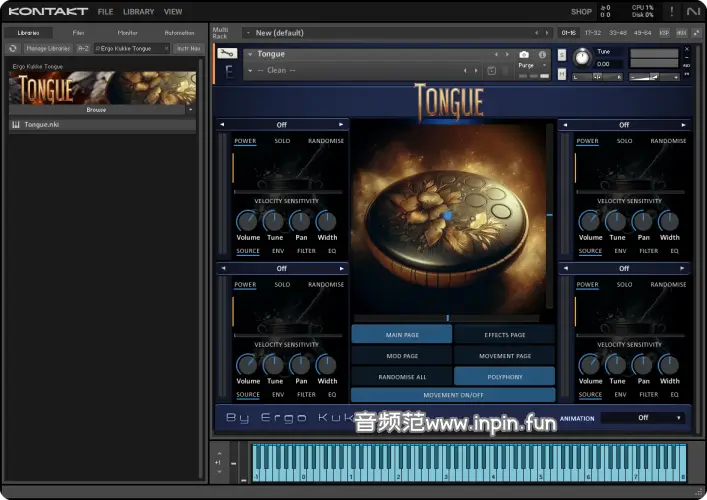Toggle POWER in the top-left layer
The height and width of the screenshot is (500, 707).
pos(245,141)
